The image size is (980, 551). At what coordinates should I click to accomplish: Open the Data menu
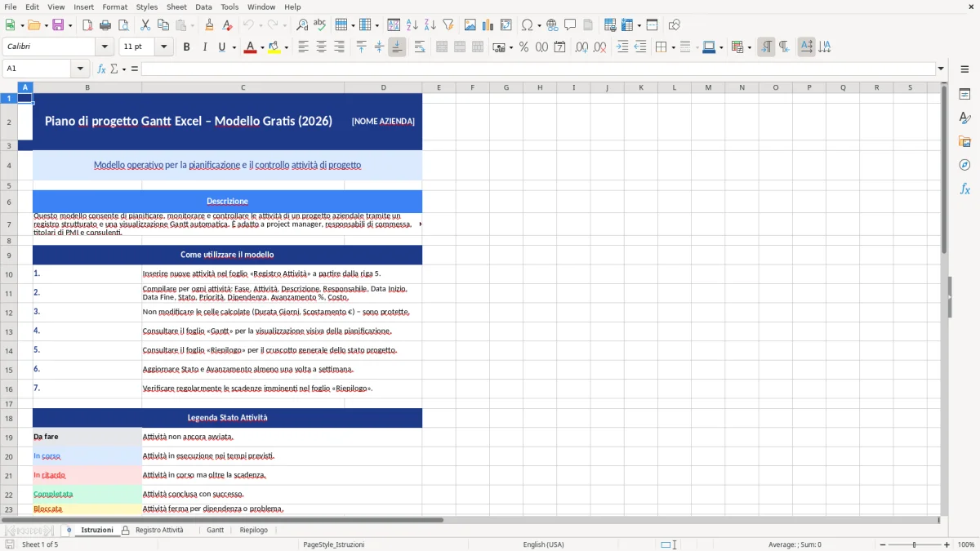tap(203, 7)
